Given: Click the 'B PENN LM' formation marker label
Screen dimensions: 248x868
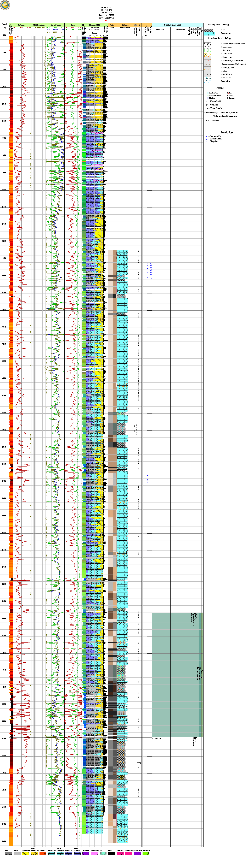Looking at the screenshot, I should (x=157, y=738).
